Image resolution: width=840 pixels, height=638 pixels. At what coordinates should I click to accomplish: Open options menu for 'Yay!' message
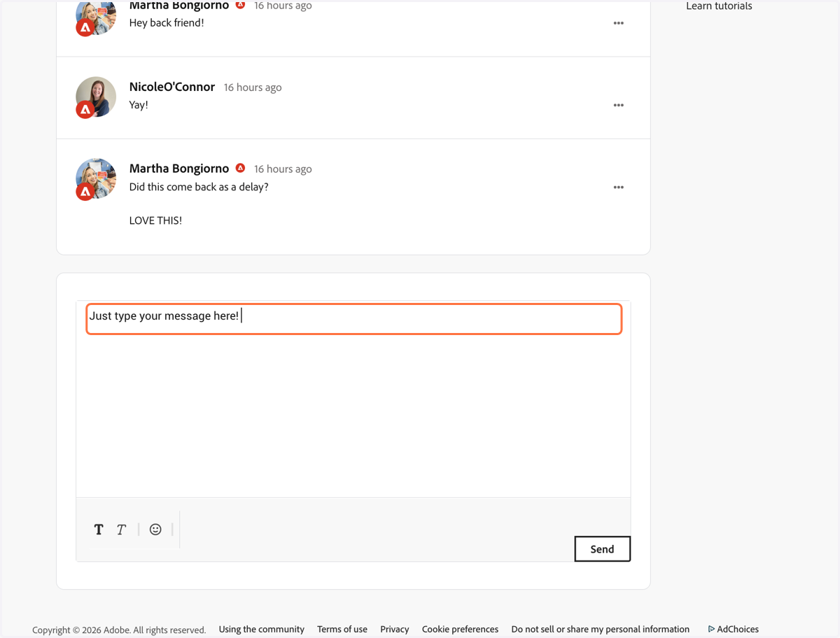619,106
